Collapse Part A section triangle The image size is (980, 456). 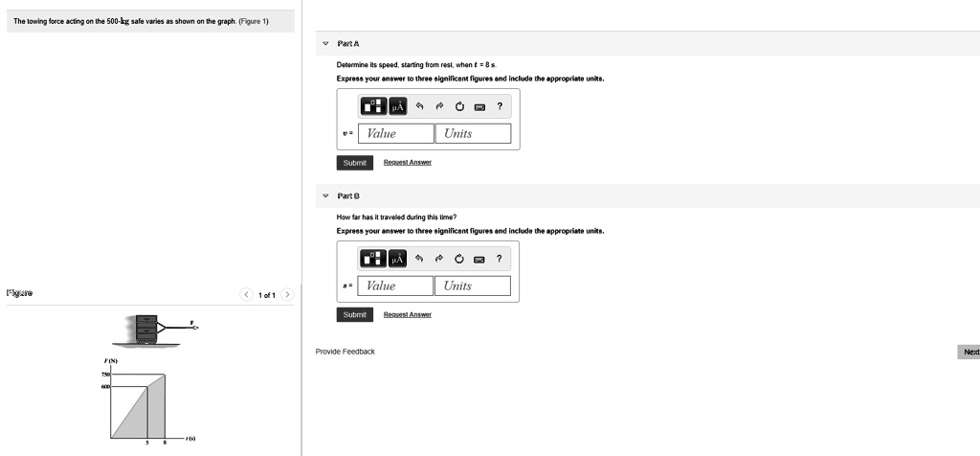point(325,44)
